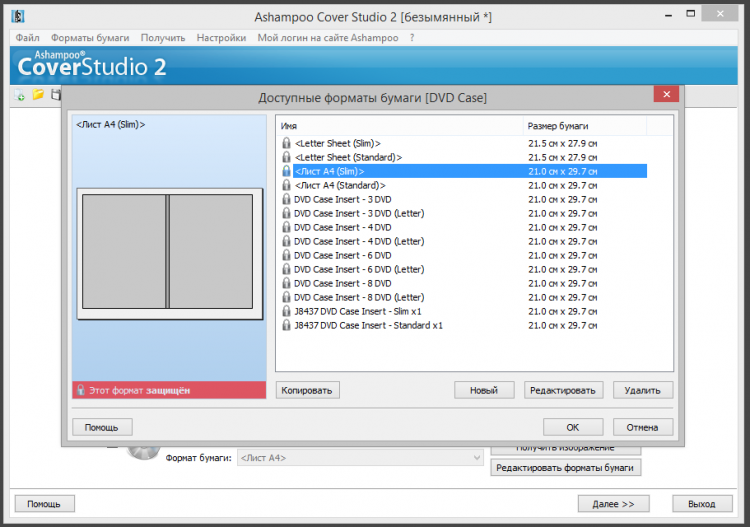Select <Лист A4 (Slim)> format row
Image resolution: width=750 pixels, height=527 pixels.
tap(470, 171)
